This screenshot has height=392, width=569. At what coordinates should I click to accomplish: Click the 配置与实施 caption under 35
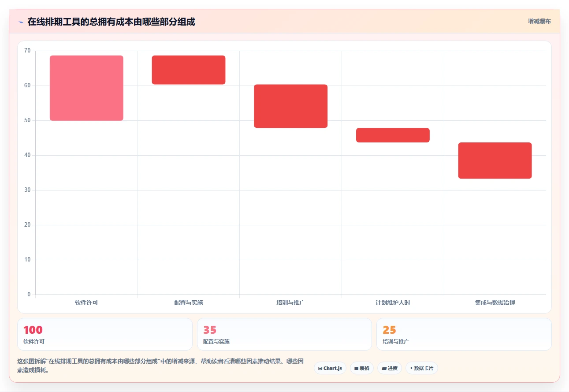(216, 342)
